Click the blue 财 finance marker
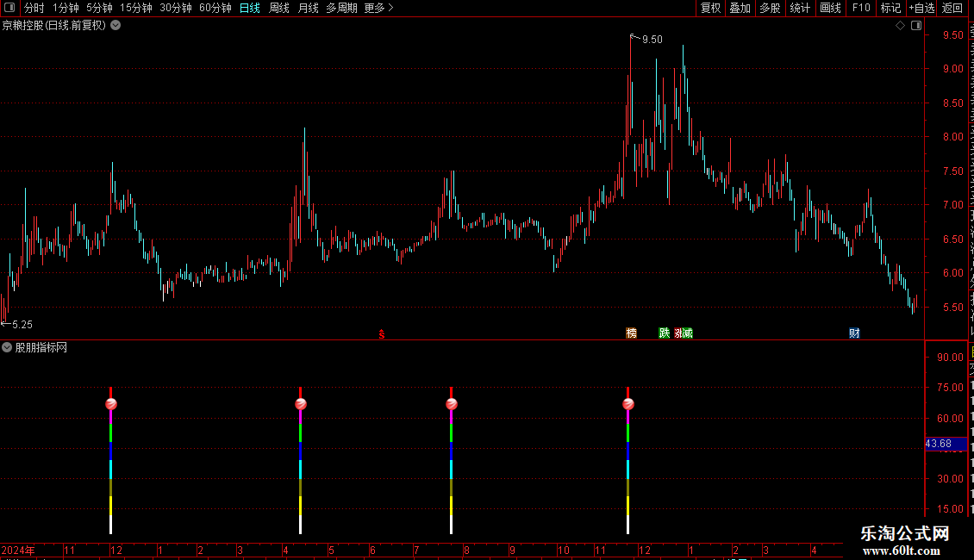The width and height of the screenshot is (974, 560). point(854,333)
